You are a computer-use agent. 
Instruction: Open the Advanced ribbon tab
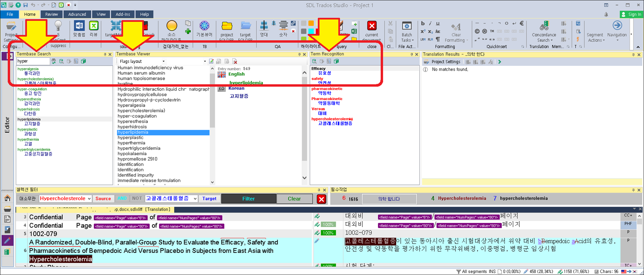(x=77, y=14)
